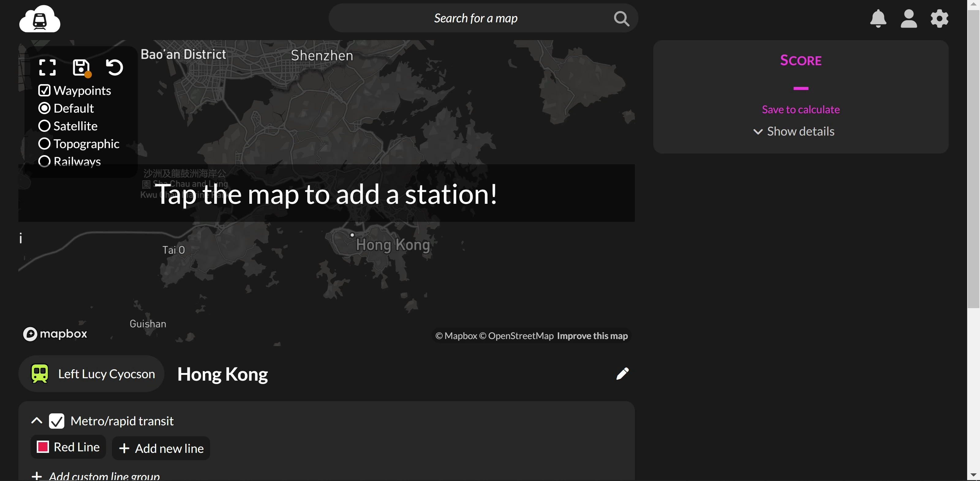Screen dimensions: 980x481
Task: Select Satellite map style
Action: pos(44,126)
